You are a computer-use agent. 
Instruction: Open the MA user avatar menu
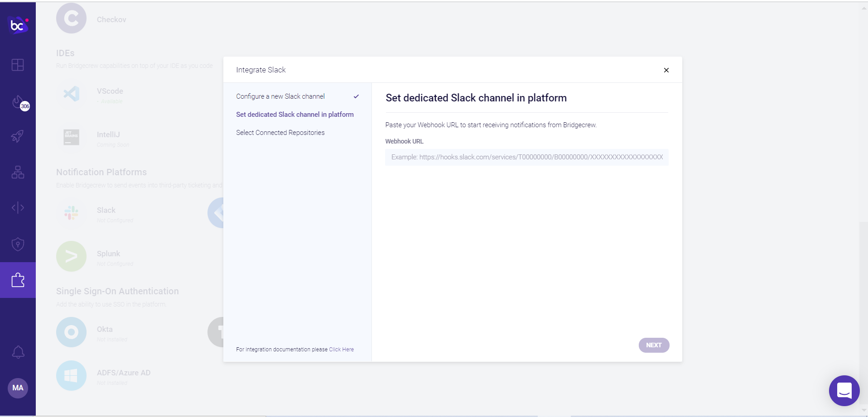tap(18, 388)
